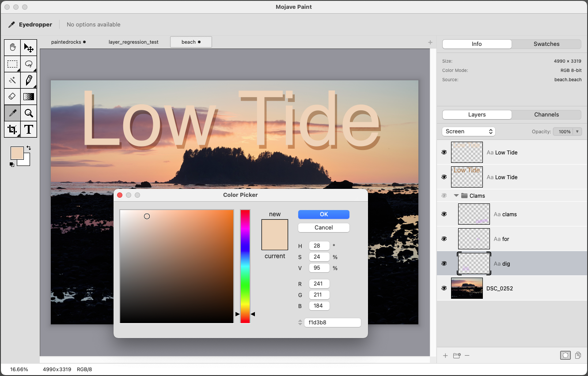The image size is (588, 376).
Task: Open the Screen blend mode dropdown
Action: (x=468, y=132)
